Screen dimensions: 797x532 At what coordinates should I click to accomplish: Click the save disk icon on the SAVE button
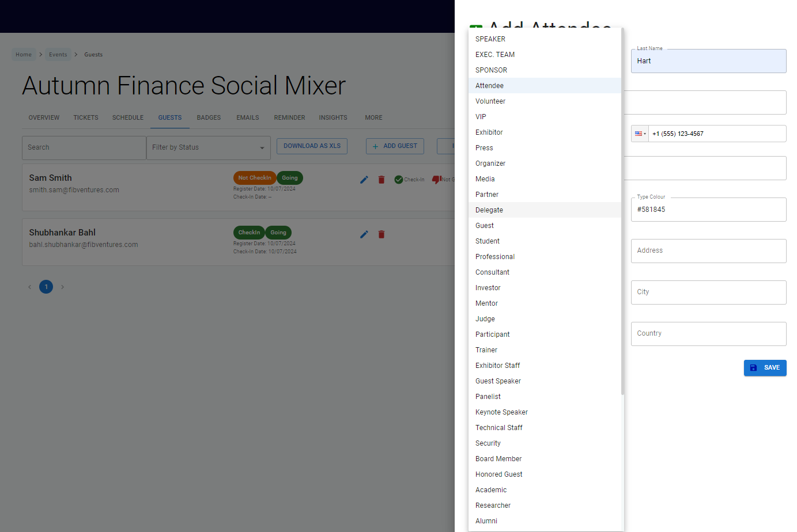[754, 367]
